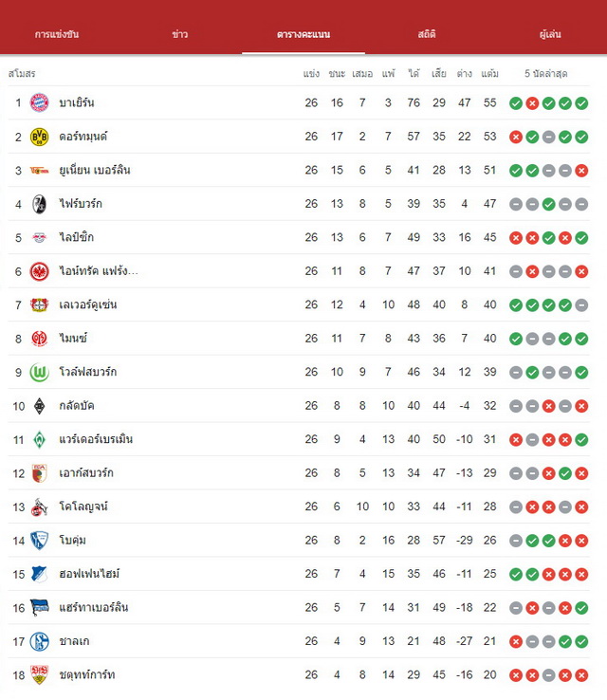This screenshot has width=607, height=700.
Task: Switch to the ข่าว tab
Action: tap(180, 34)
